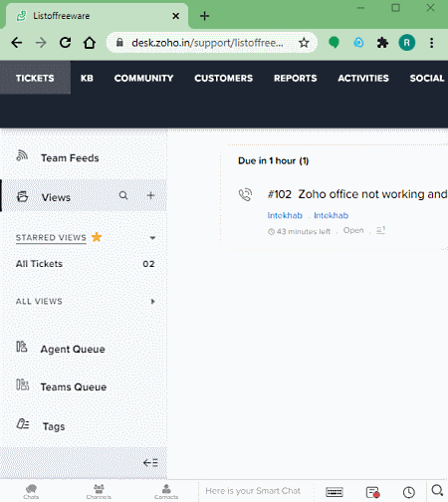This screenshot has width=448, height=502.
Task: Click the browser address bar URL
Action: 207,43
